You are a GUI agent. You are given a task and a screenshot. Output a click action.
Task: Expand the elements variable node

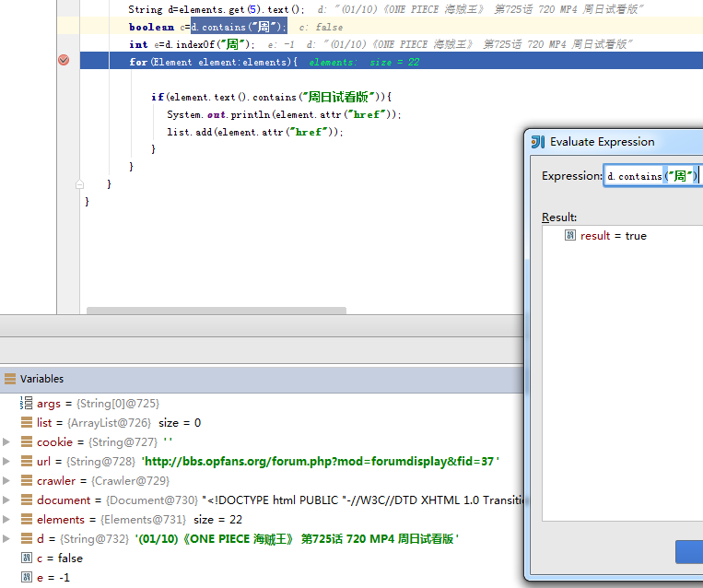pyautogui.click(x=6, y=519)
